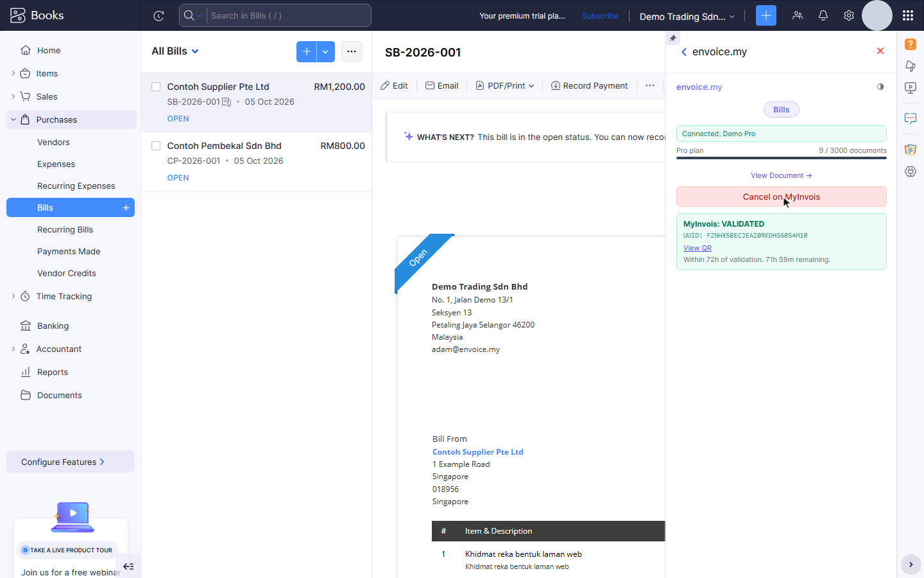924x578 pixels.
Task: Click the blue quick create plus button
Action: [766, 15]
